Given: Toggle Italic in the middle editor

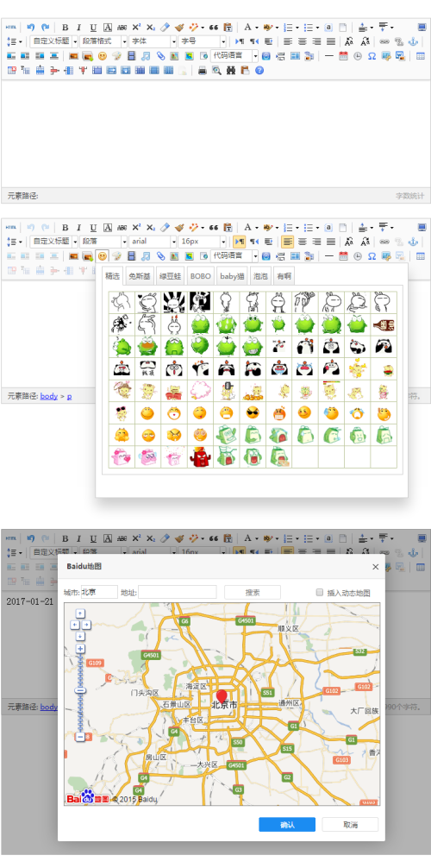Looking at the screenshot, I should point(78,228).
